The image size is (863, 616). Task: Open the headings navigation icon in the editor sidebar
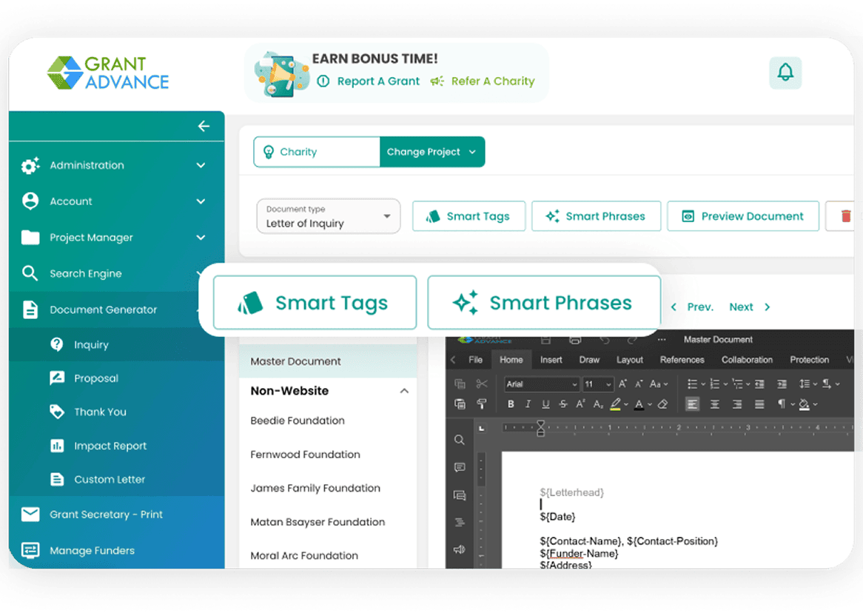coord(459,522)
